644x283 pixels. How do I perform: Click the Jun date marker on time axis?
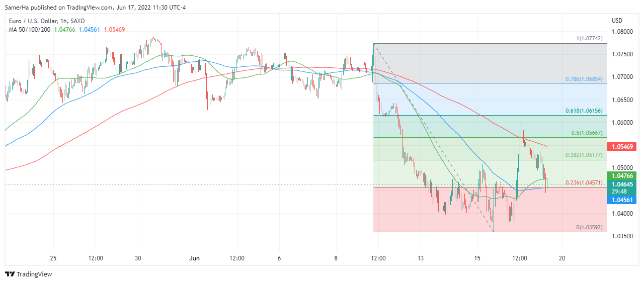click(x=194, y=258)
